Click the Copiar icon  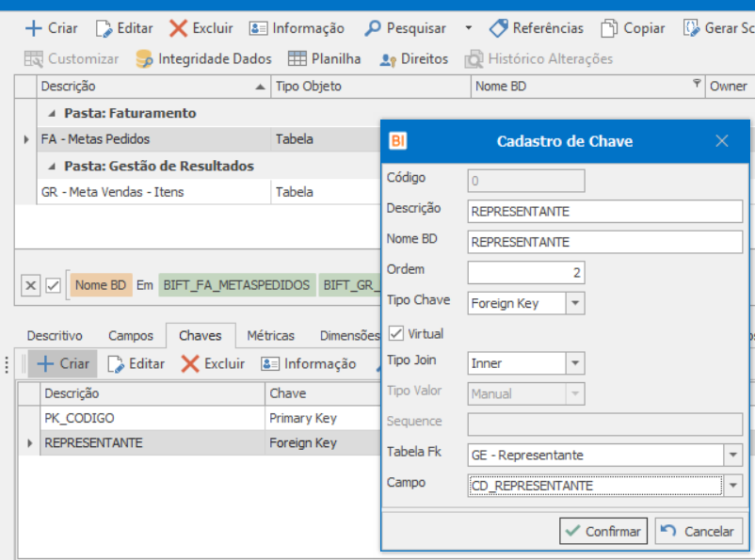(610, 28)
